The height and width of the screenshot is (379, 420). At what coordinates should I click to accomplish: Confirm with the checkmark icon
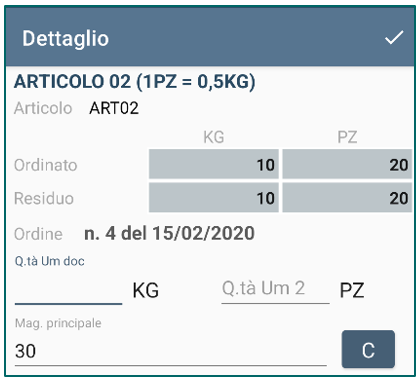coord(394,37)
